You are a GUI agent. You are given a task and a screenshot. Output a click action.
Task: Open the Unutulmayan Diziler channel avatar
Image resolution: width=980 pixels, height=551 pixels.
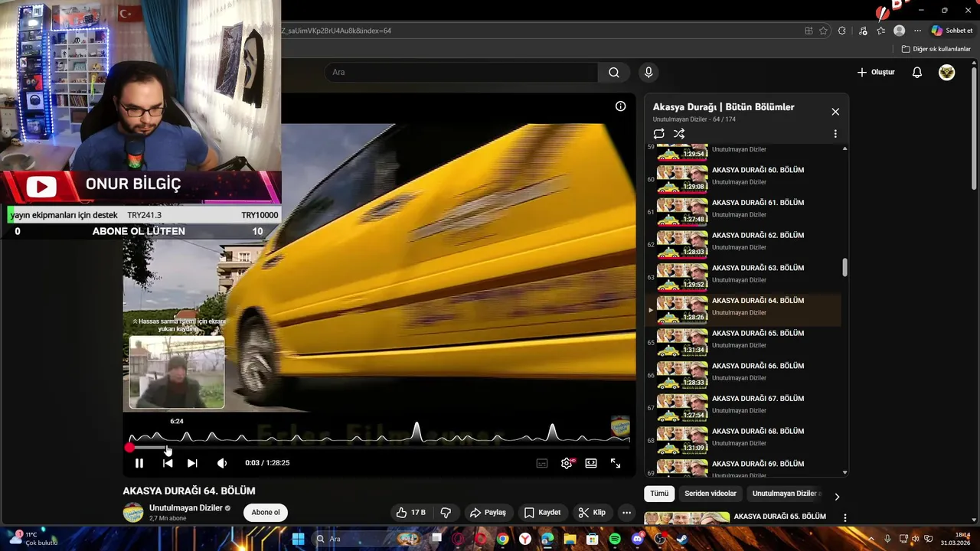click(133, 513)
